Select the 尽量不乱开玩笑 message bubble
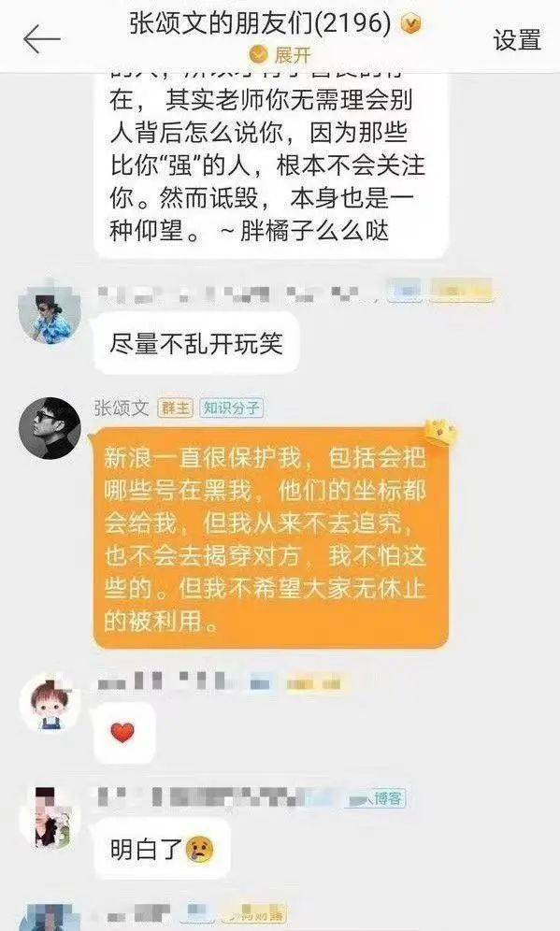Screen dimensions: 560x931 point(196,344)
